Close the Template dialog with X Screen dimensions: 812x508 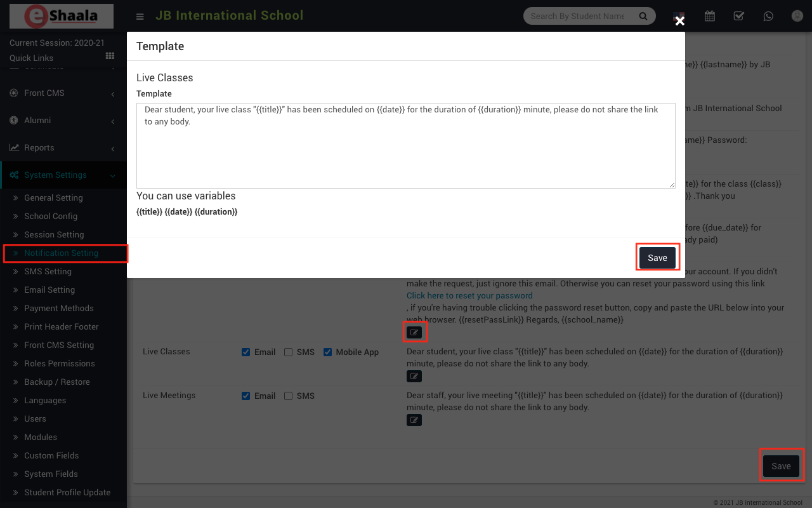679,21
